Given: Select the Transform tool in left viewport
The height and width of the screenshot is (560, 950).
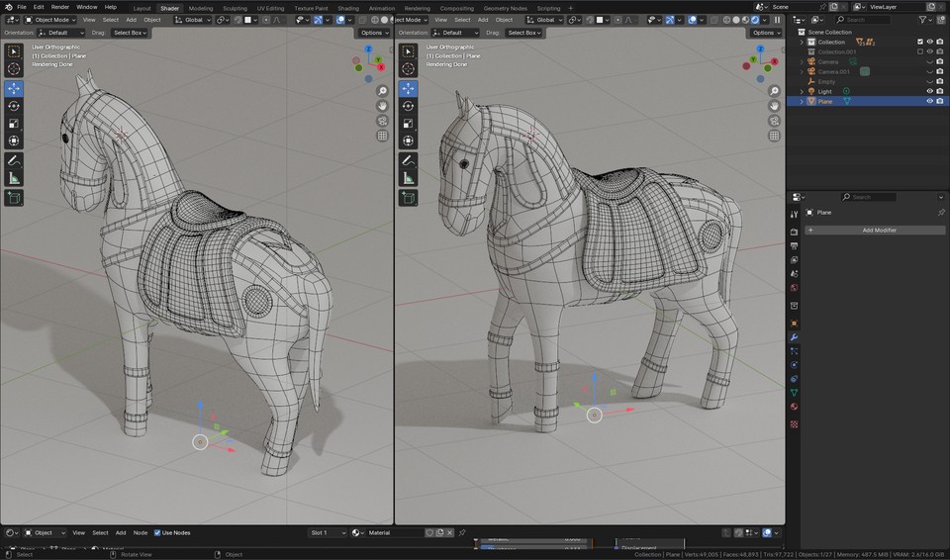Looking at the screenshot, I should (14, 140).
